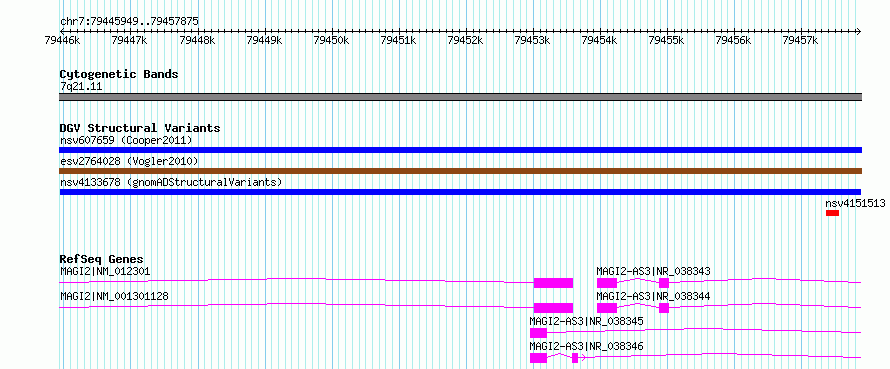
Task: Select the first exon of MAGI2-AS3|NR_038344
Action: [607, 308]
